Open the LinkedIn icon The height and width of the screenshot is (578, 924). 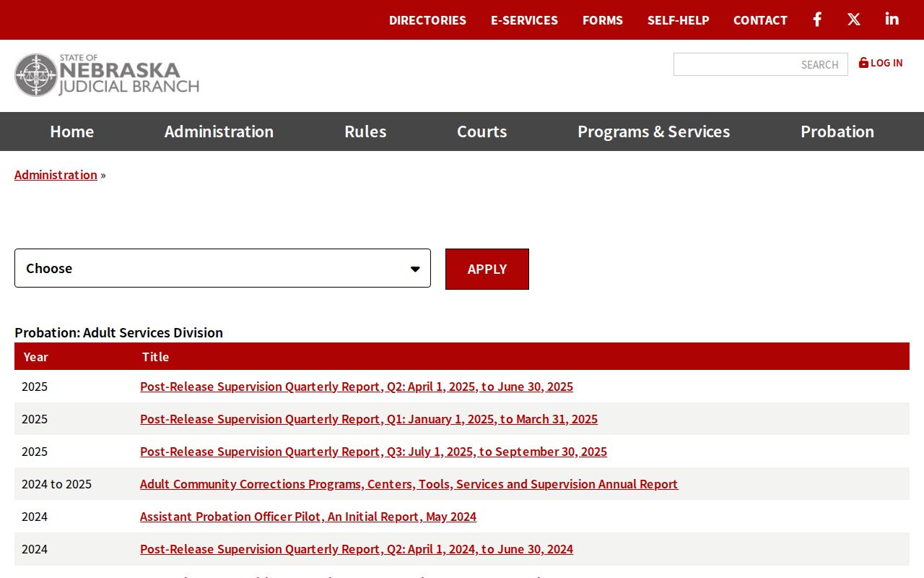point(892,19)
